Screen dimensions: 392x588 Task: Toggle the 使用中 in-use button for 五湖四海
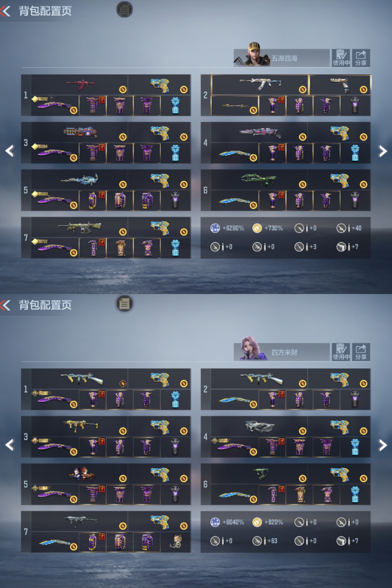pos(341,58)
